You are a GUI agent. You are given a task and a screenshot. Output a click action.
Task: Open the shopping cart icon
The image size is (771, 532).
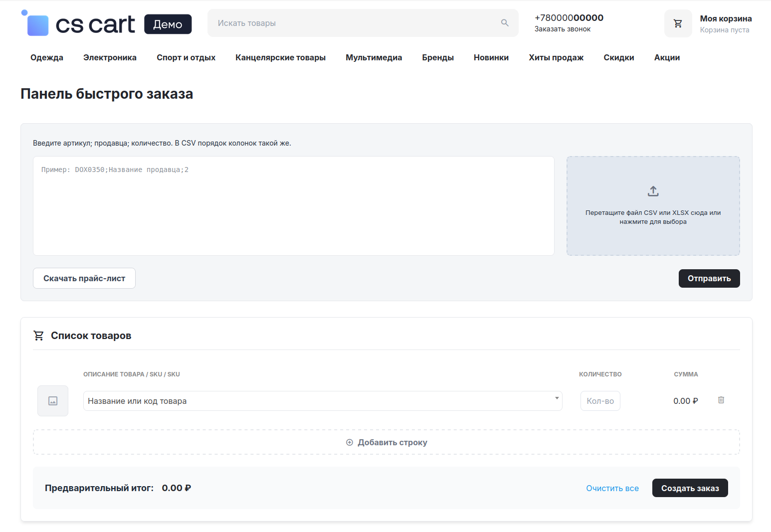point(678,23)
